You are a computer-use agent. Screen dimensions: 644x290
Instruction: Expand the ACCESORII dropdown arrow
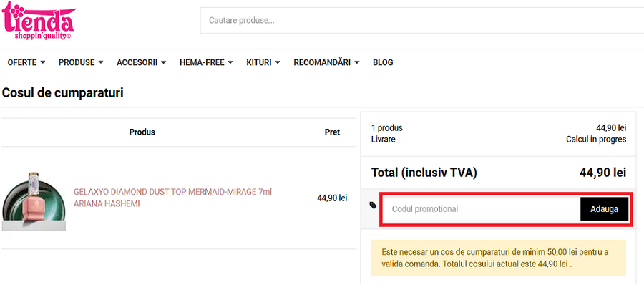click(164, 63)
